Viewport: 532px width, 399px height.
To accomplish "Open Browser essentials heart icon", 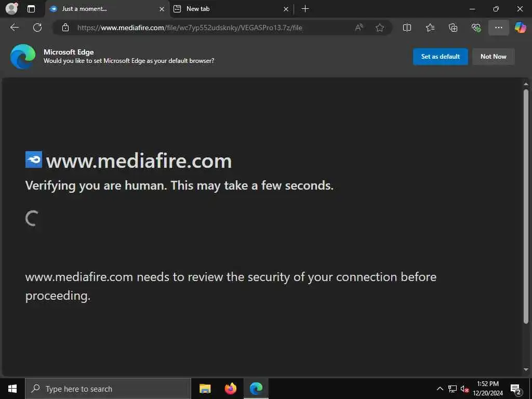I will 476,28.
